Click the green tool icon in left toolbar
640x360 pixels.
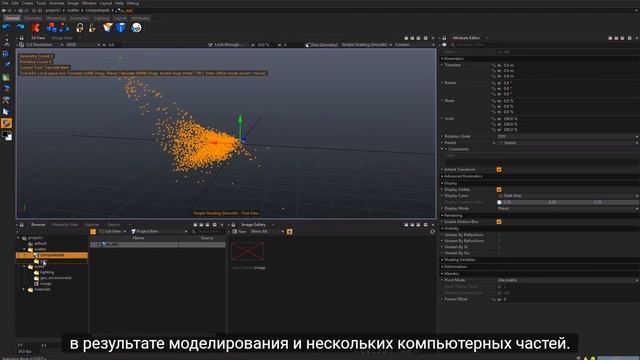(x=6, y=77)
